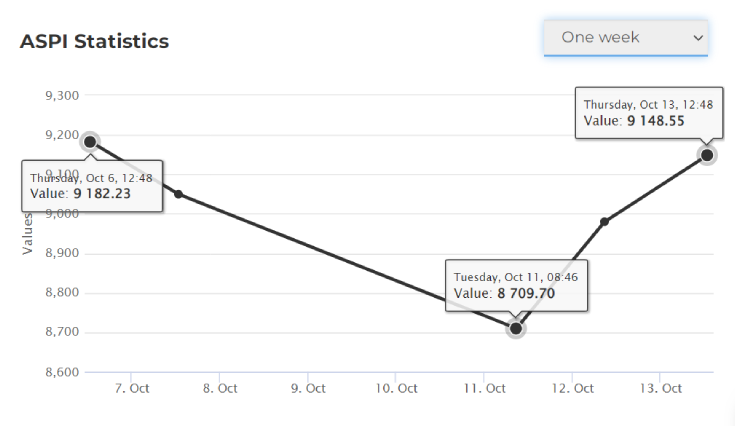Click the 12. Oct axis label
Viewport: 735px width, 426px height.
click(573, 389)
